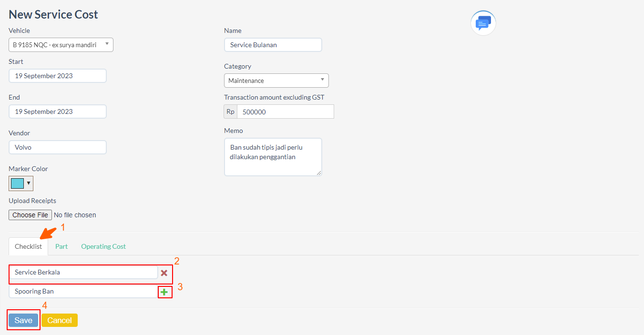Add checklist item with green plus

[x=164, y=292]
